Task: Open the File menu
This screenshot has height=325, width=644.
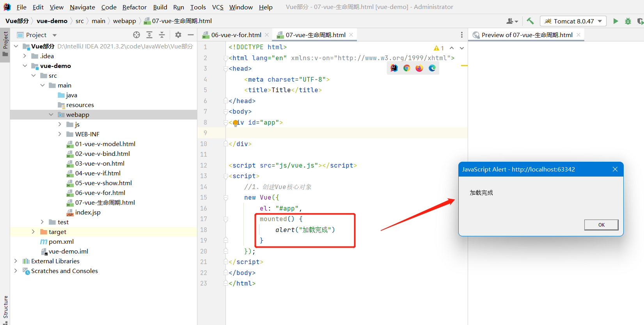Action: tap(21, 7)
